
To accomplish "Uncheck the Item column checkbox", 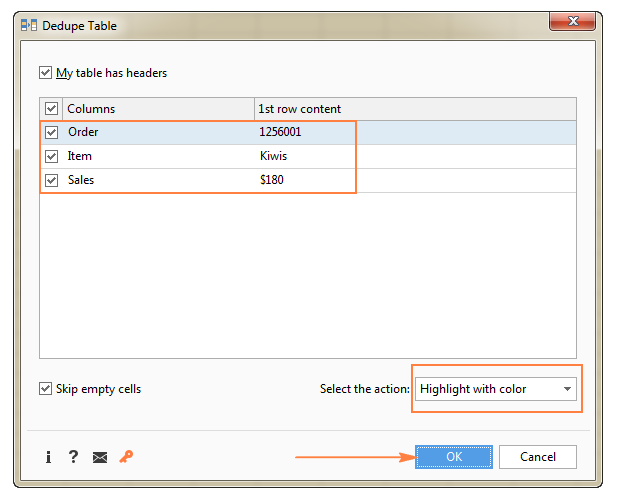I will [52, 156].
